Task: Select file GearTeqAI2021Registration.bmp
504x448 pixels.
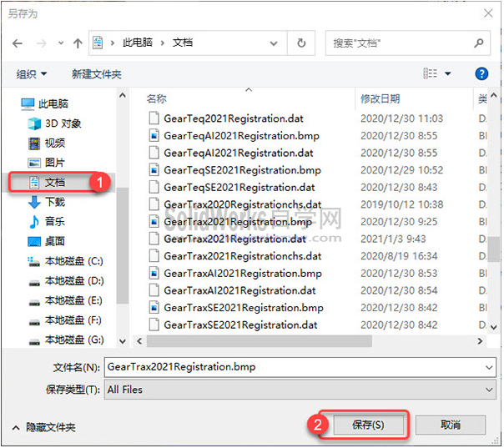Action: (x=241, y=136)
